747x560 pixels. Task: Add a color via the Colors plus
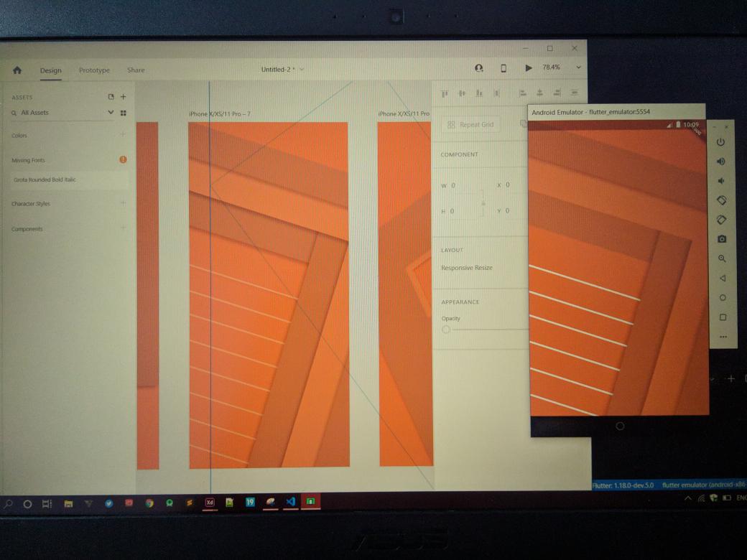(123, 135)
